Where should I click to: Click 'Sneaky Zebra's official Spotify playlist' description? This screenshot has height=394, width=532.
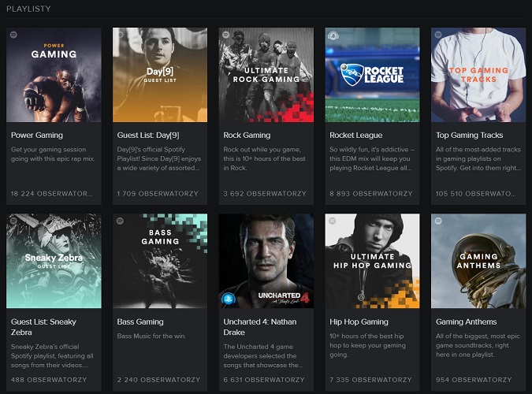(52, 355)
